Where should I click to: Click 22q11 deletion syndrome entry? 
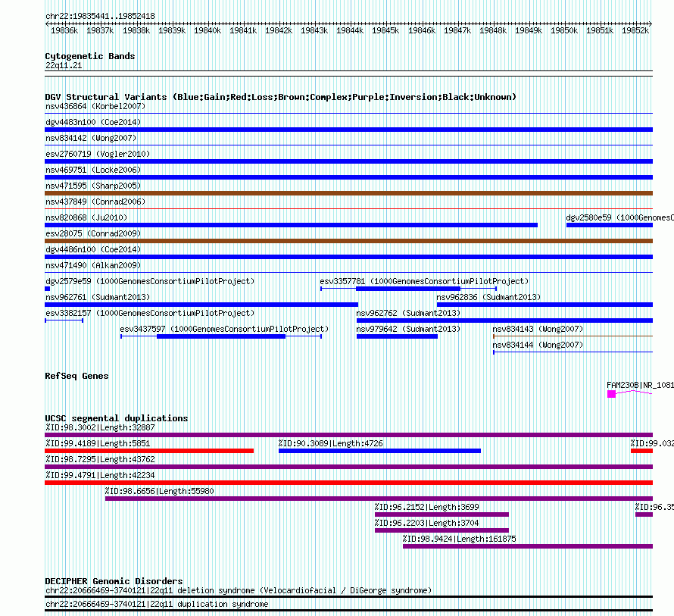pyautogui.click(x=238, y=591)
